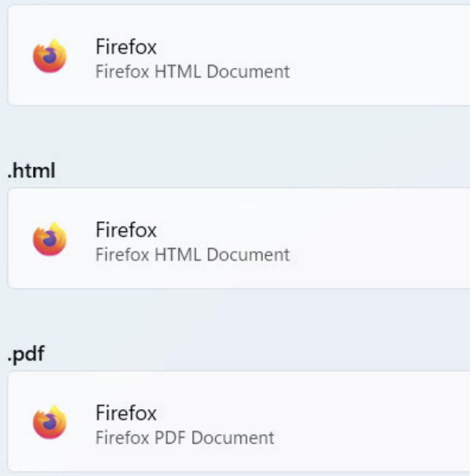This screenshot has height=476, width=470.
Task: Open the .html default app card
Action: (x=239, y=239)
